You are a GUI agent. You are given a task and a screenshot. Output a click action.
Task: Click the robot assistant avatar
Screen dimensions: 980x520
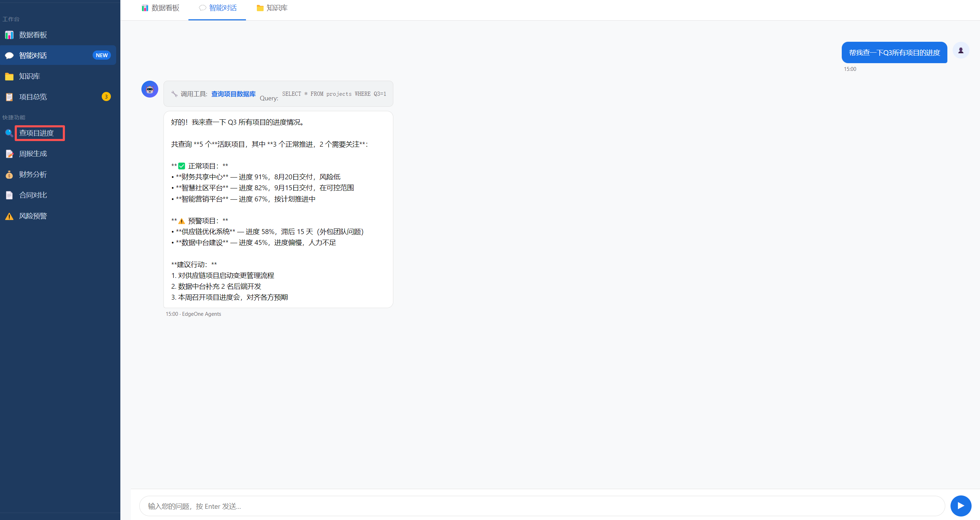pyautogui.click(x=150, y=89)
